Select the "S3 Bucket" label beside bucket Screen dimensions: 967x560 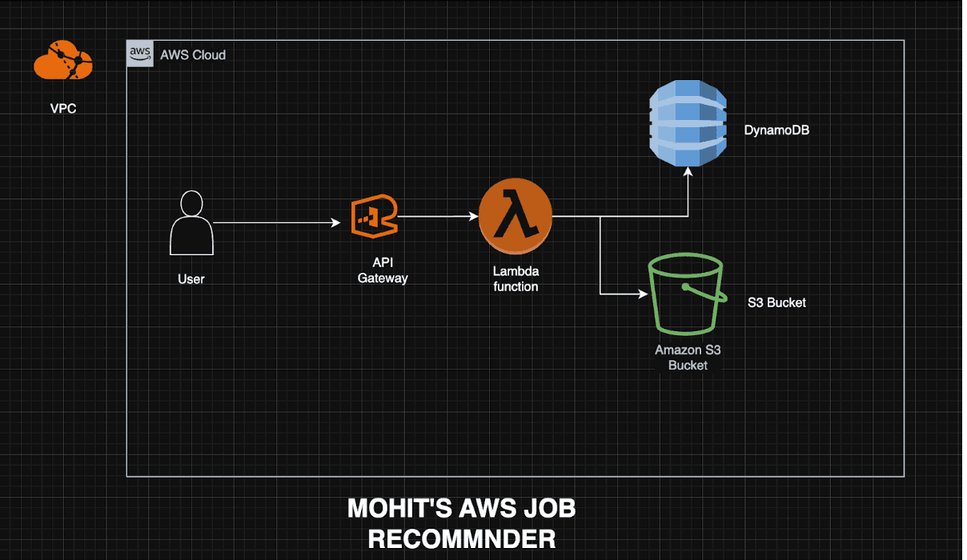[776, 302]
